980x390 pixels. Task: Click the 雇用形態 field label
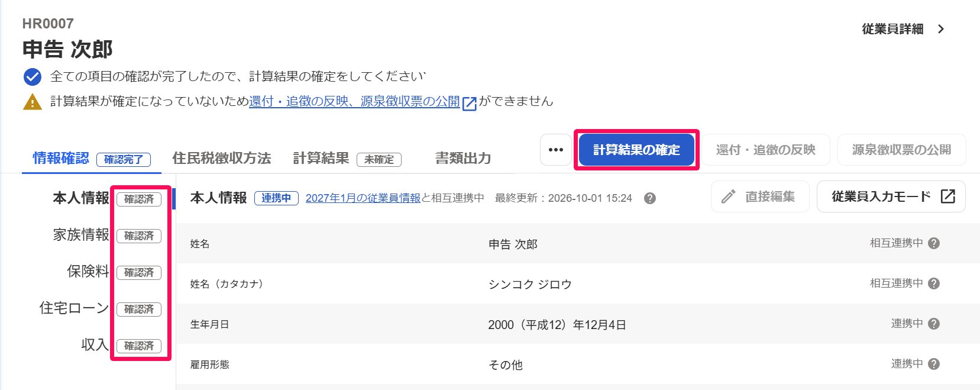pos(209,365)
